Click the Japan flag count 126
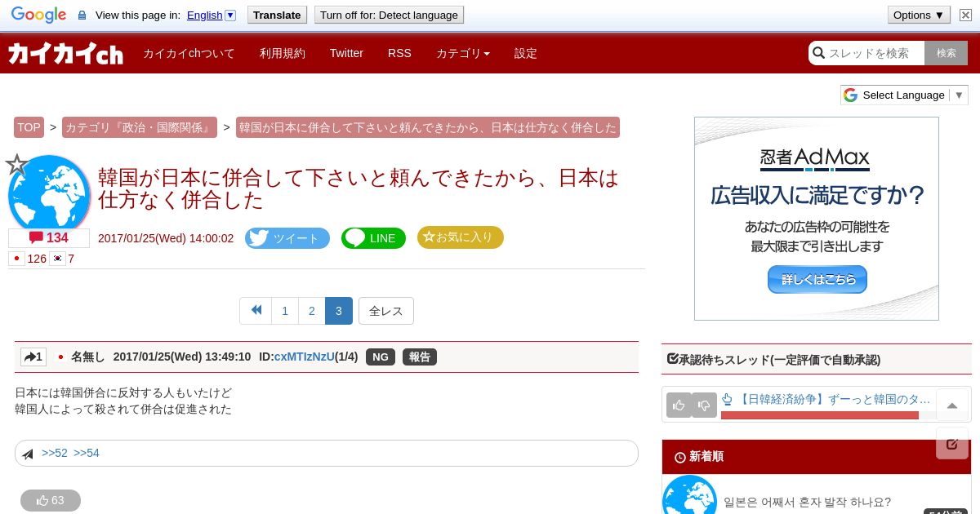The width and height of the screenshot is (980, 514). point(28,259)
